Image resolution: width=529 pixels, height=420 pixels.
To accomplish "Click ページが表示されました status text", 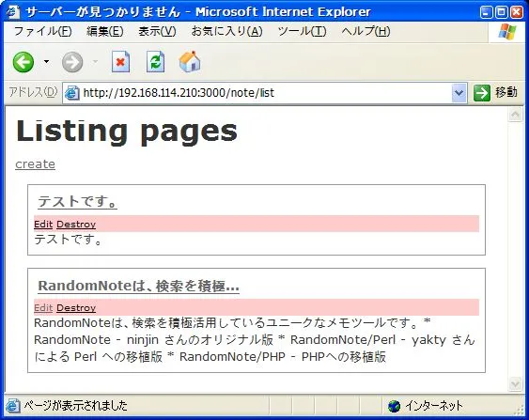I will (75, 406).
